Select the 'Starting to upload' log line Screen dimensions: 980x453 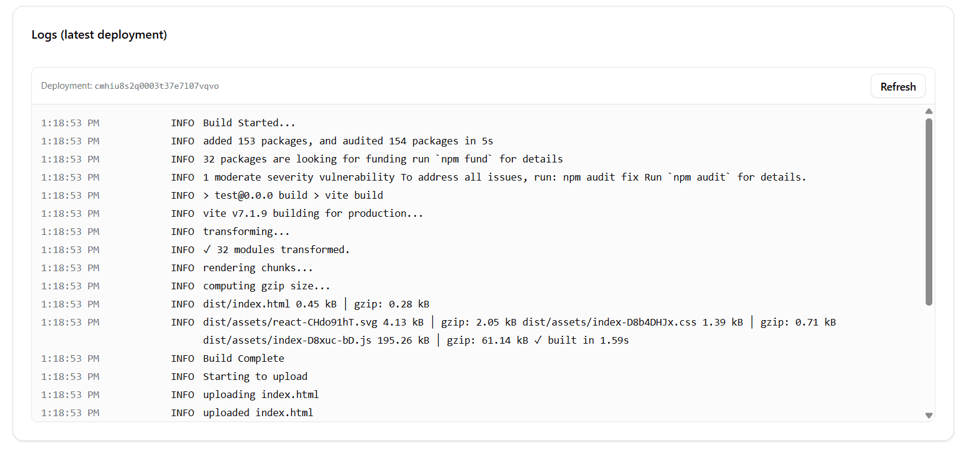point(255,376)
